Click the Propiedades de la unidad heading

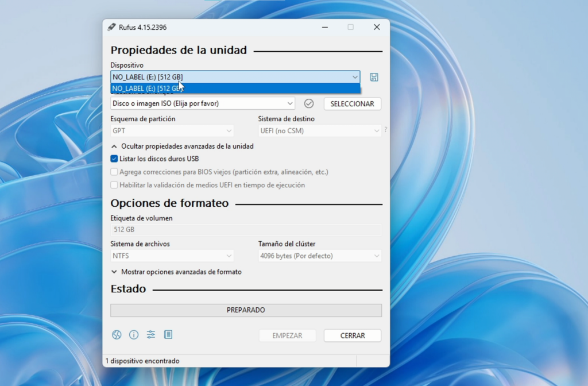point(179,50)
